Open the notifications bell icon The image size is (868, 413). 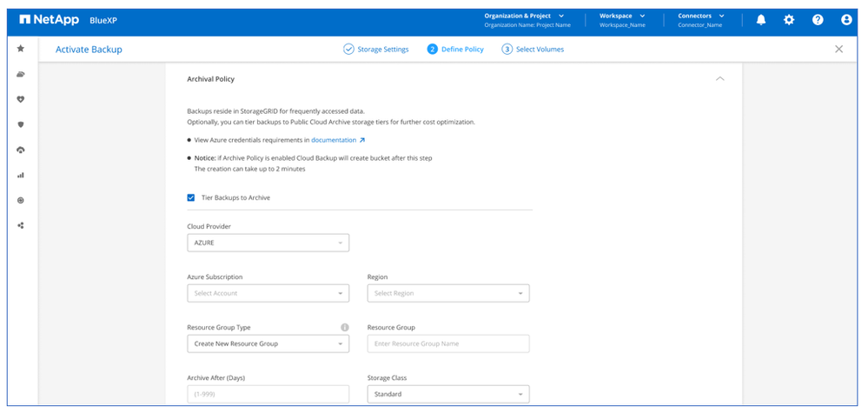click(760, 20)
